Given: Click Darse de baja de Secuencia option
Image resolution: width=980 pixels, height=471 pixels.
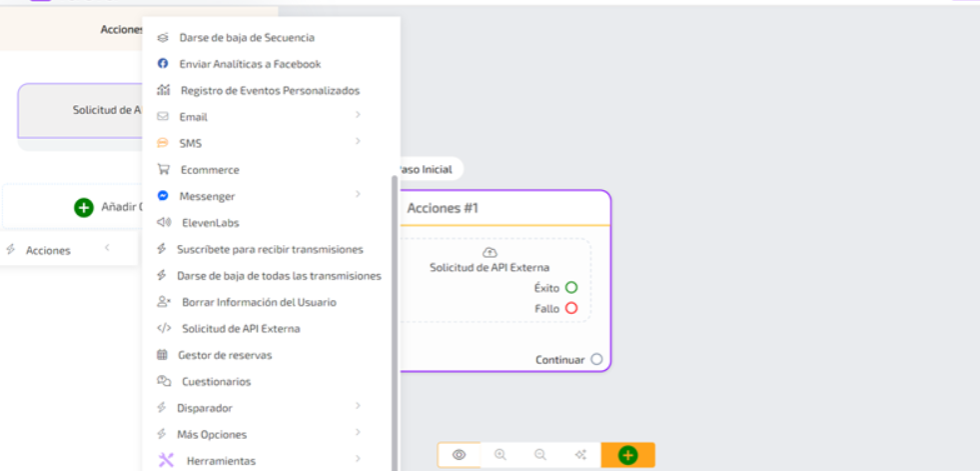Looking at the screenshot, I should coord(246,38).
